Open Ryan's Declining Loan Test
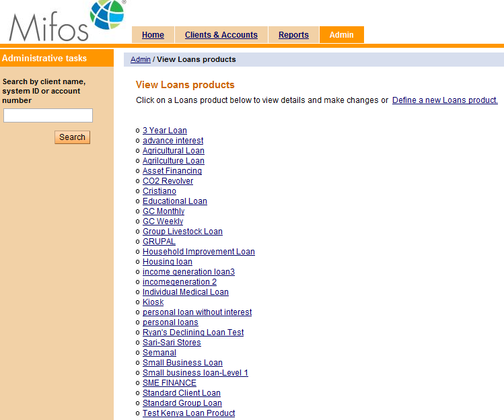 [193, 332]
